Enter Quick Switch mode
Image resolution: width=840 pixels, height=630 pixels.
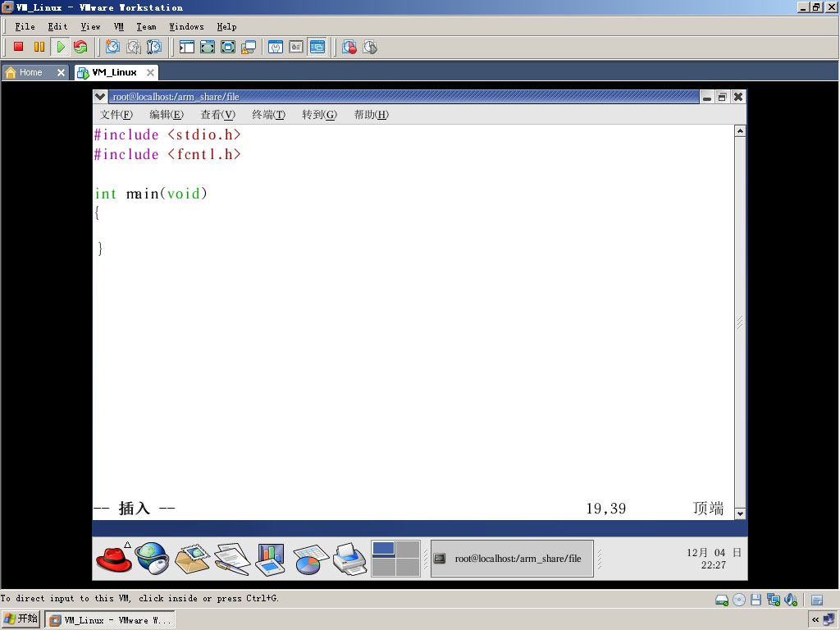pos(208,47)
